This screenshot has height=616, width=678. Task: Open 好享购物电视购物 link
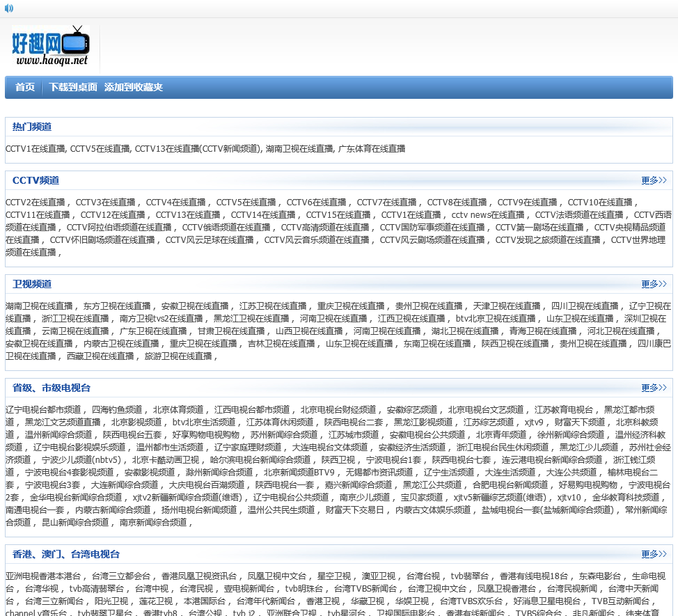click(206, 435)
